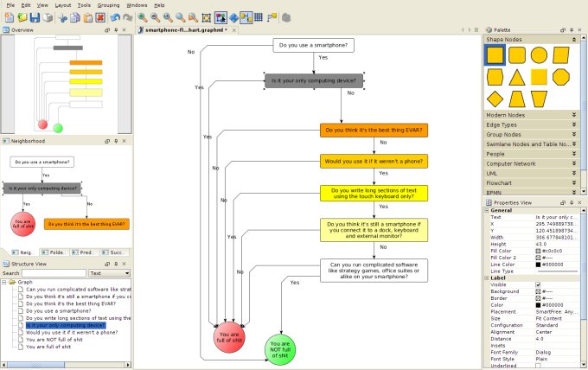Enable the Underlined checkbox in Properties
Image resolution: width=588 pixels, height=370 pixels.
(538, 366)
